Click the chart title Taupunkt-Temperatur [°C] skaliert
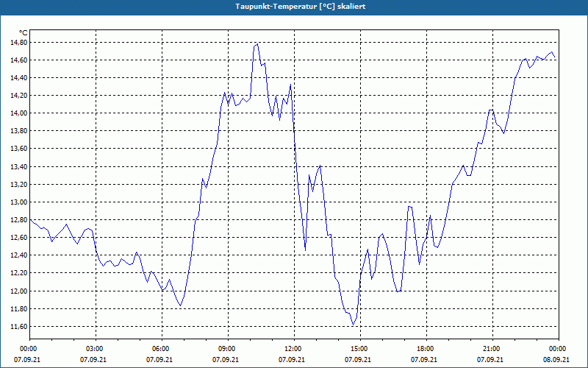This screenshot has width=588, height=368. point(301,7)
